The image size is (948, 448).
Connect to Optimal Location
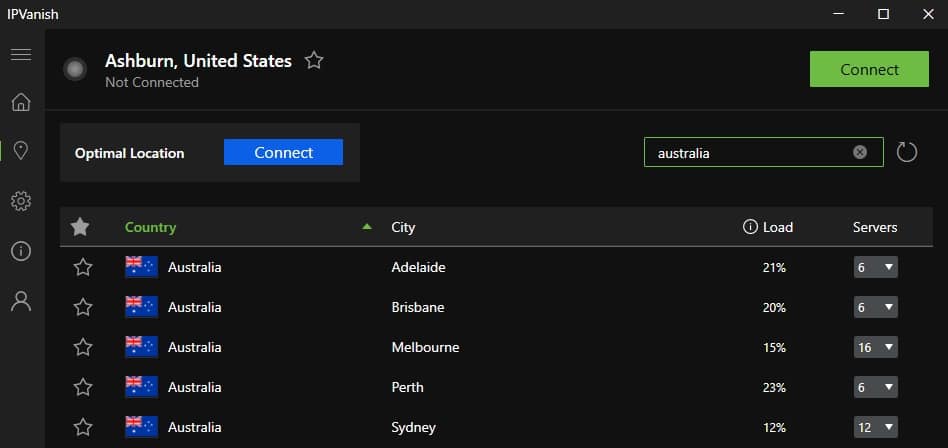(283, 152)
